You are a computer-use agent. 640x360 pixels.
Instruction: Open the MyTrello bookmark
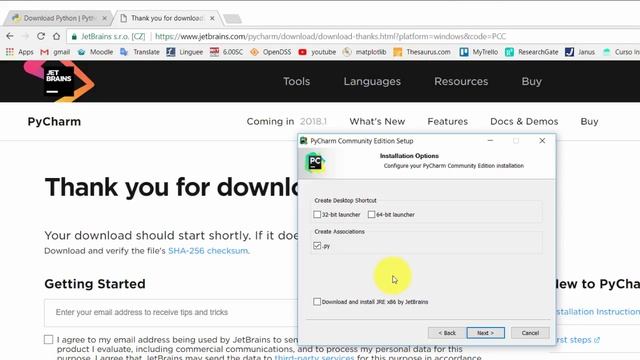point(479,52)
